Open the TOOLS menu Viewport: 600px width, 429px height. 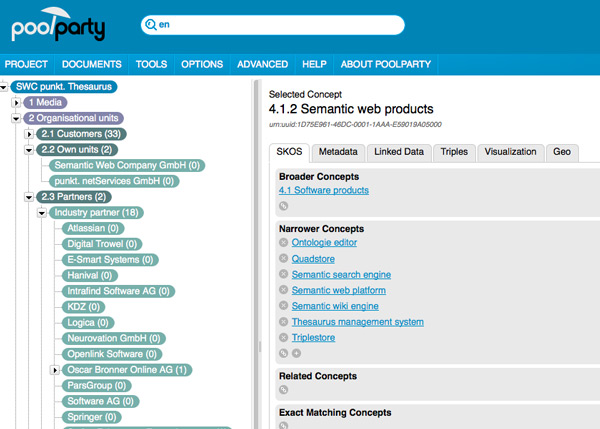152,64
